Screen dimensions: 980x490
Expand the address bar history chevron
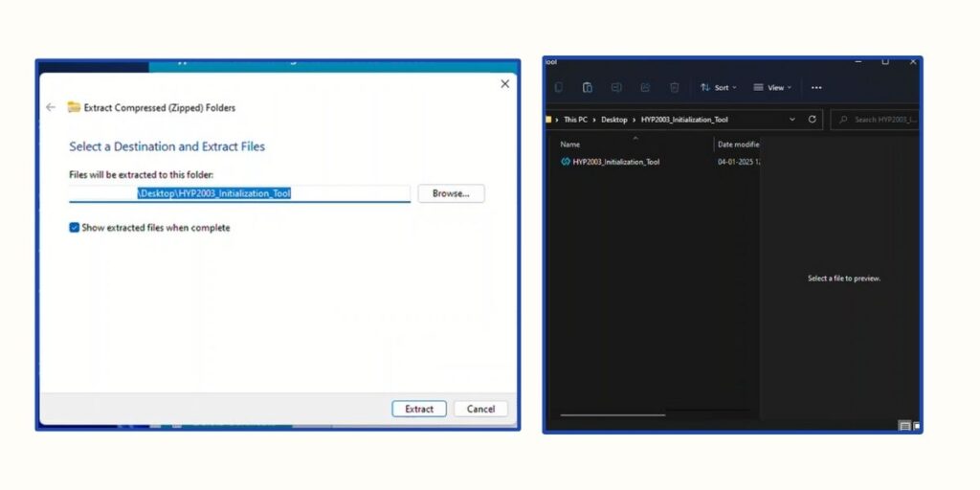(792, 120)
